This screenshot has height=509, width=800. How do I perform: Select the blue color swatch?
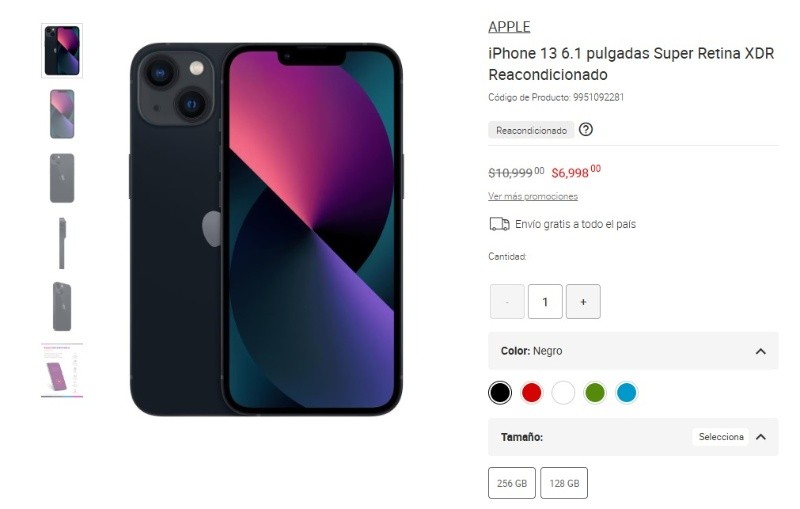pyautogui.click(x=627, y=393)
